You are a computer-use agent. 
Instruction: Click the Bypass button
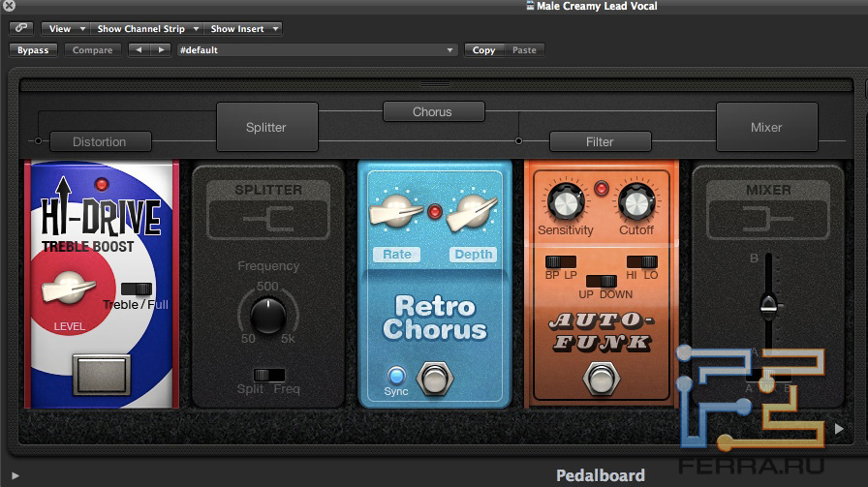[33, 50]
